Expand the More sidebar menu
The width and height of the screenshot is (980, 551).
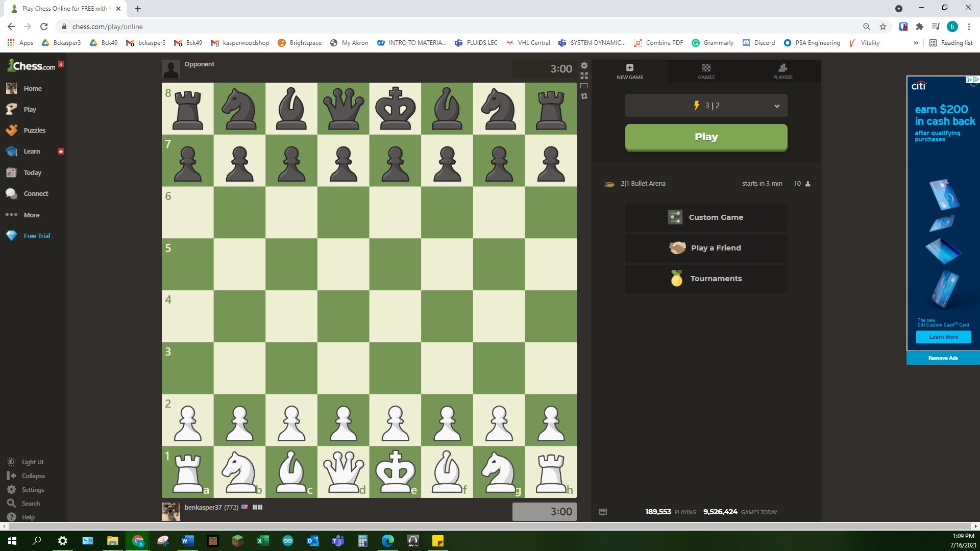[x=31, y=215]
